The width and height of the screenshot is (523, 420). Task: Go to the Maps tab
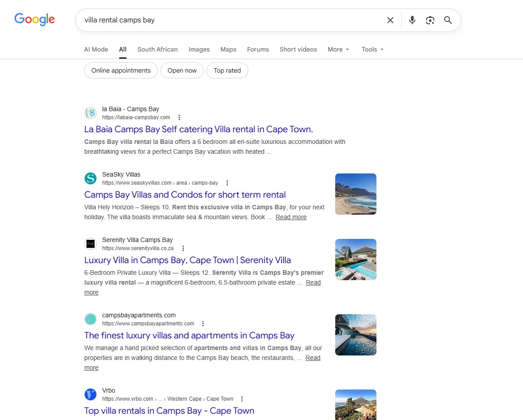click(228, 49)
